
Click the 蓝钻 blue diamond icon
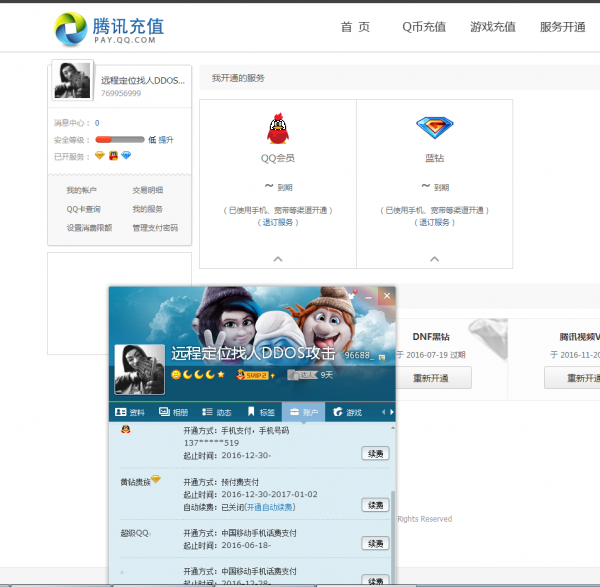pos(435,127)
